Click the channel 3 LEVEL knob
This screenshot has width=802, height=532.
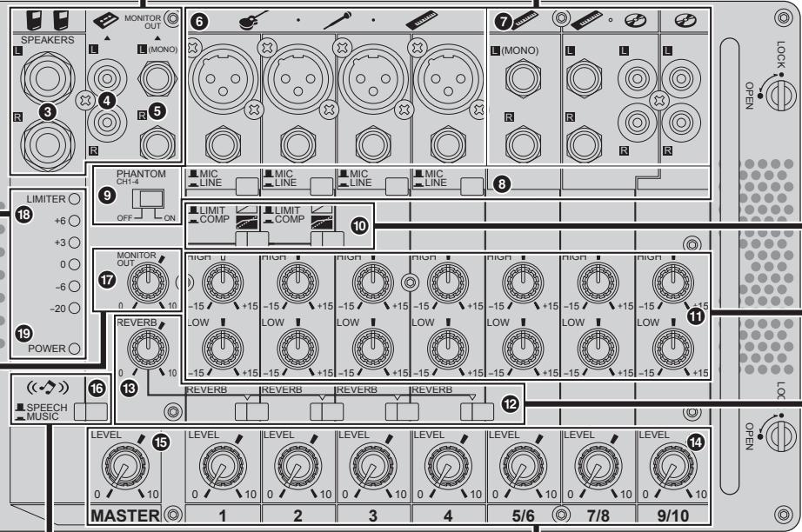[373, 466]
